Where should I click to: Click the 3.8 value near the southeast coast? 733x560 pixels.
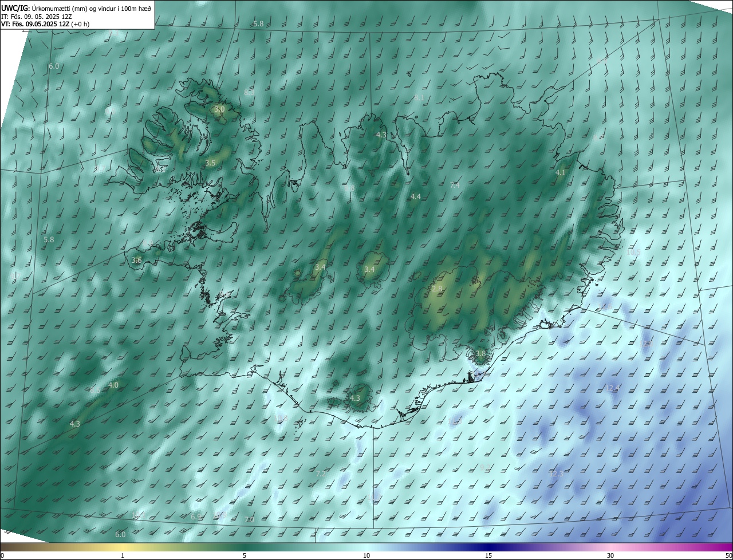[480, 354]
